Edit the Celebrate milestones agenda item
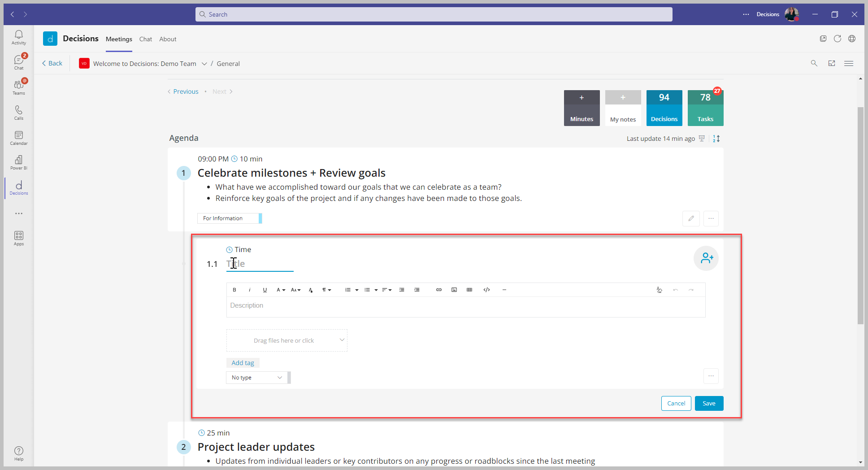This screenshot has height=470, width=868. [691, 218]
